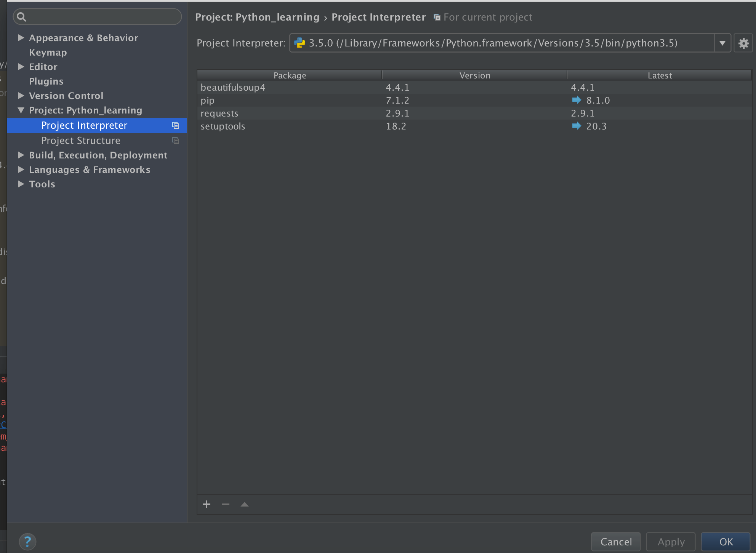Click the 'For current project' label
756x553 pixels.
tap(488, 17)
